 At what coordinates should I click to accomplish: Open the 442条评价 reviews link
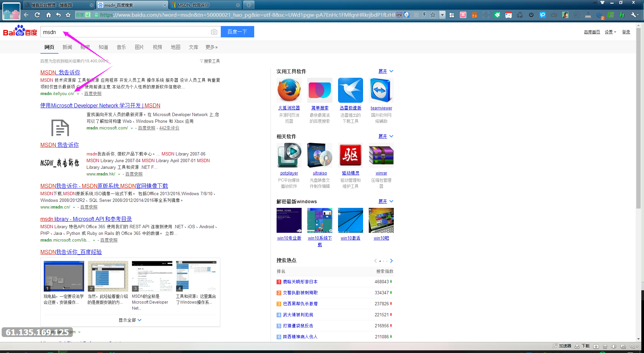click(x=169, y=128)
